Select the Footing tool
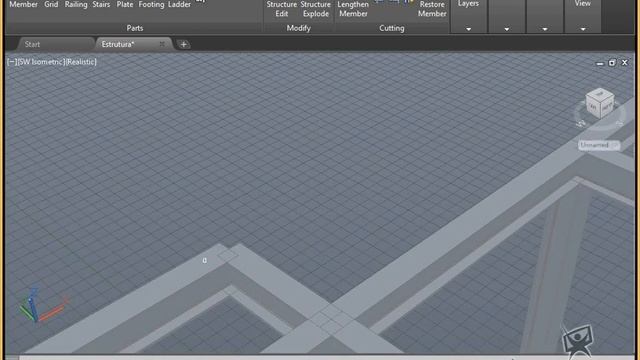This screenshot has height=360, width=640. (151, 4)
